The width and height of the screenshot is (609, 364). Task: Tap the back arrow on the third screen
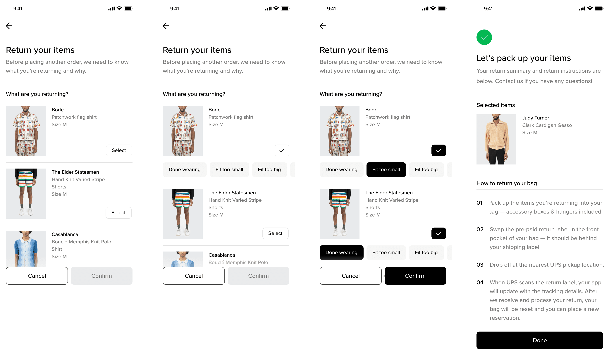click(323, 26)
